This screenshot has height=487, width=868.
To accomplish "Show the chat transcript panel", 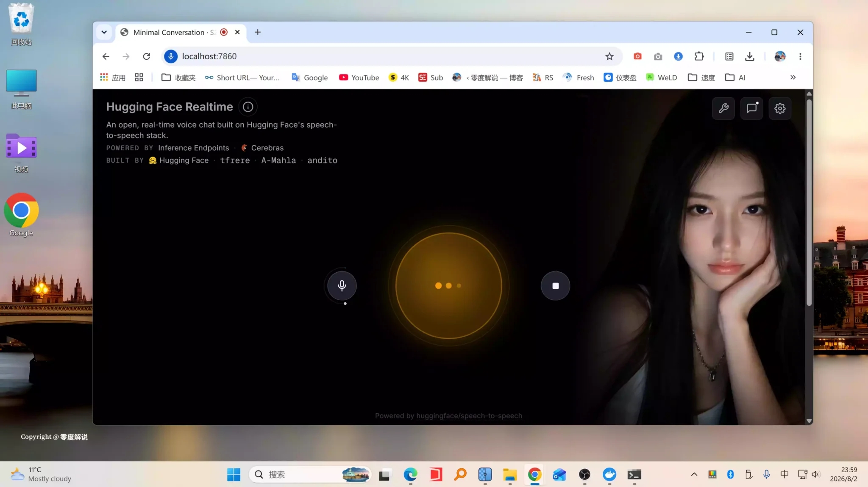I will (751, 108).
